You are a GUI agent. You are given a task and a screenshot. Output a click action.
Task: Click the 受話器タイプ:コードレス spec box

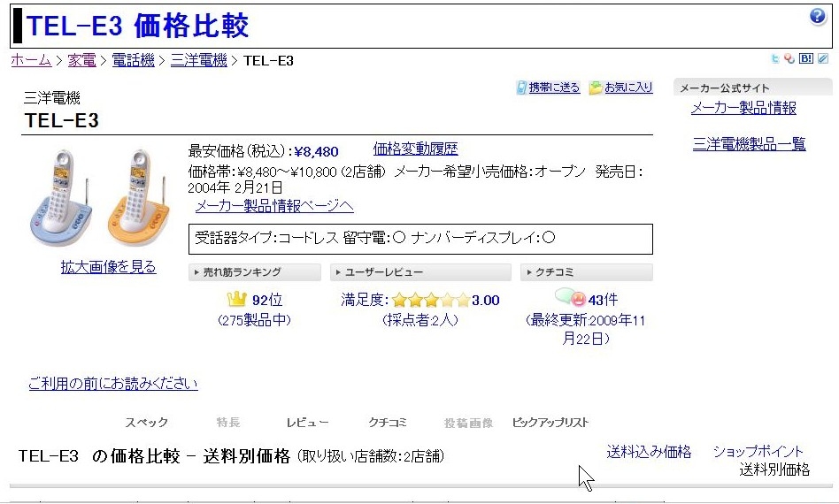pyautogui.click(x=420, y=239)
